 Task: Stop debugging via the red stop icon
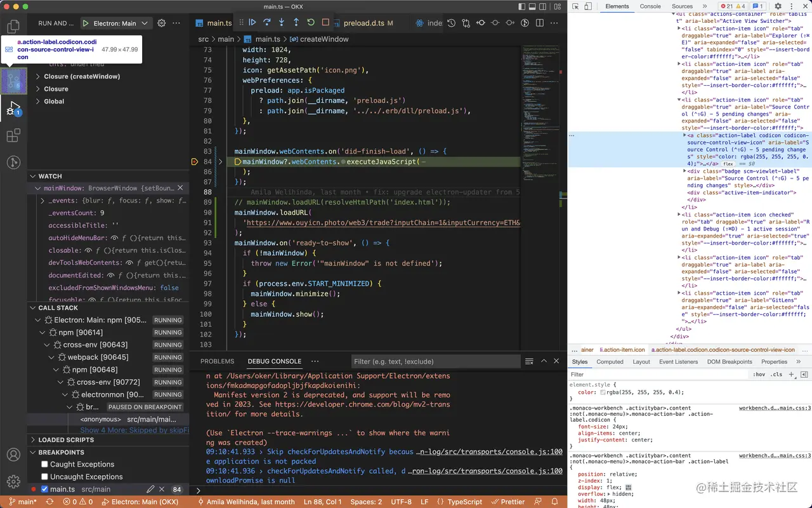point(325,22)
